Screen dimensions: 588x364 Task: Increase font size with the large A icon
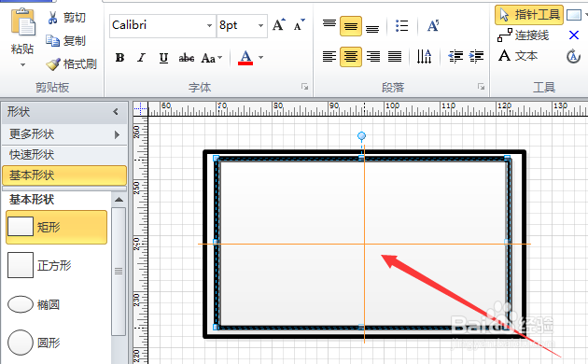(x=279, y=25)
